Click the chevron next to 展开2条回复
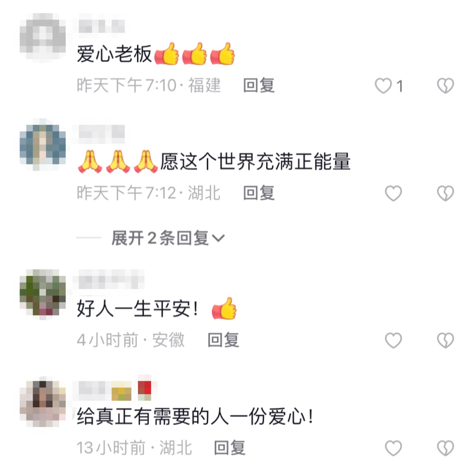This screenshot has height=473, width=476. click(x=218, y=238)
